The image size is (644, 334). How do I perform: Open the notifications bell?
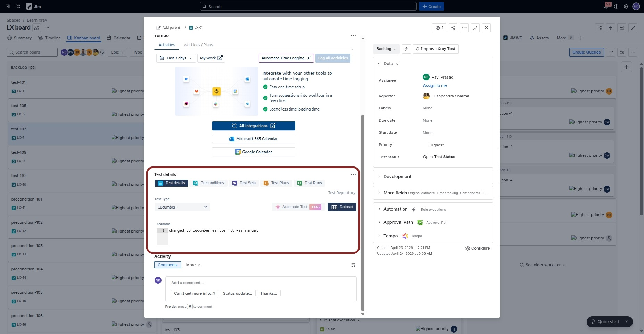pos(606,7)
